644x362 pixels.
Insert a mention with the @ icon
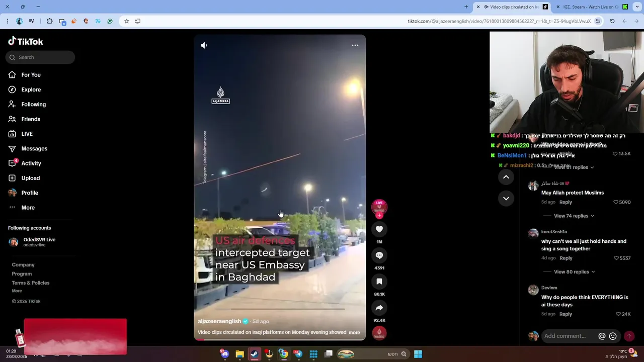point(602,336)
